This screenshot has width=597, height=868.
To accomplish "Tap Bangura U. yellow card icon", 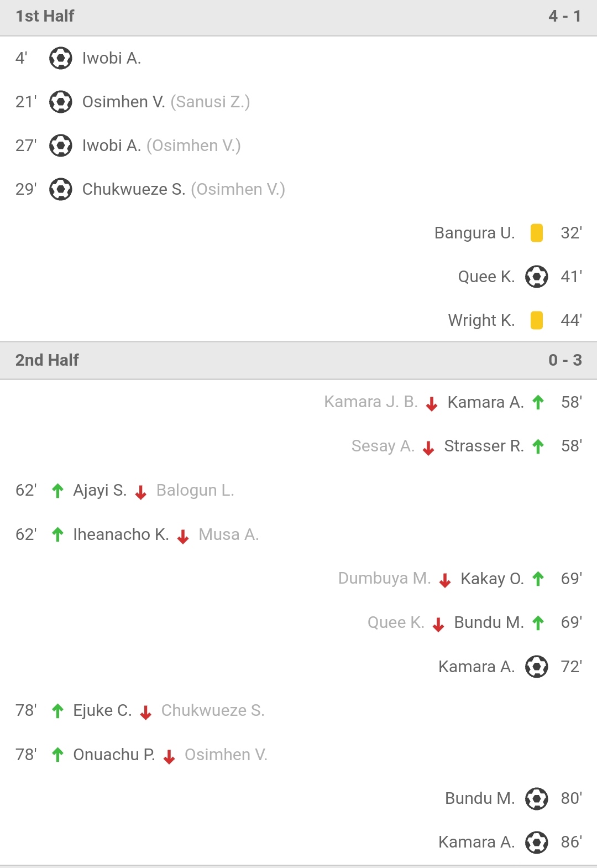I will point(536,233).
